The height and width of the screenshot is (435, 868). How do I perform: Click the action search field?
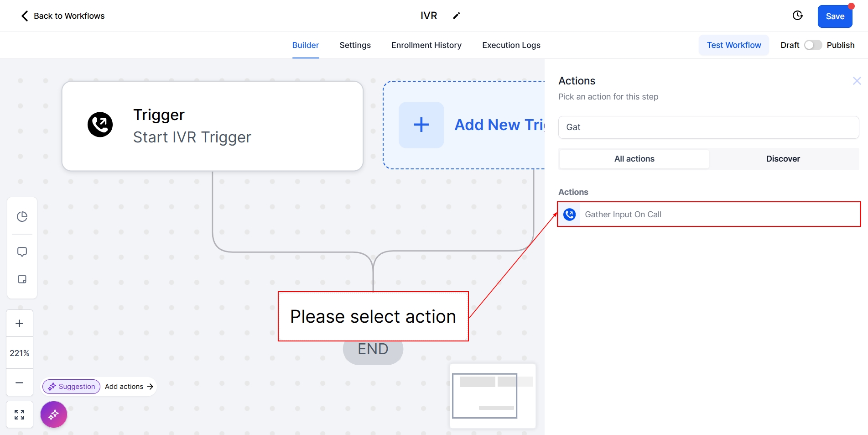(708, 127)
